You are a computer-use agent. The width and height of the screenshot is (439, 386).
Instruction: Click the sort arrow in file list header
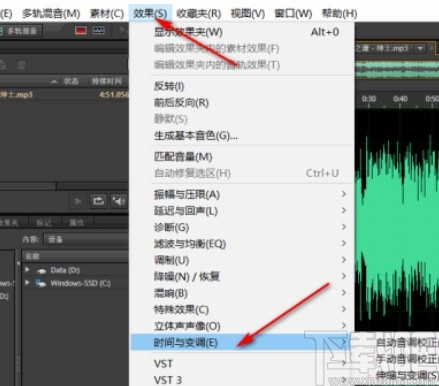click(x=54, y=82)
